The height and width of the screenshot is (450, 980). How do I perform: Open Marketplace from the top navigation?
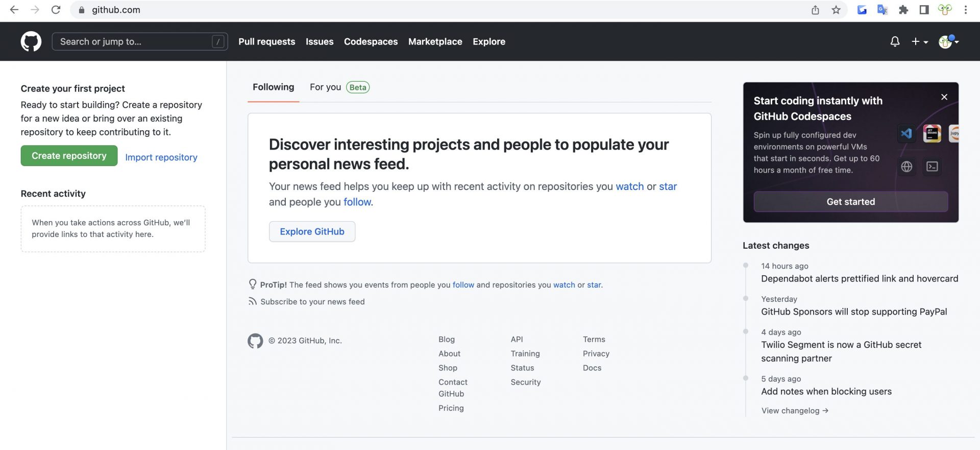click(x=435, y=41)
